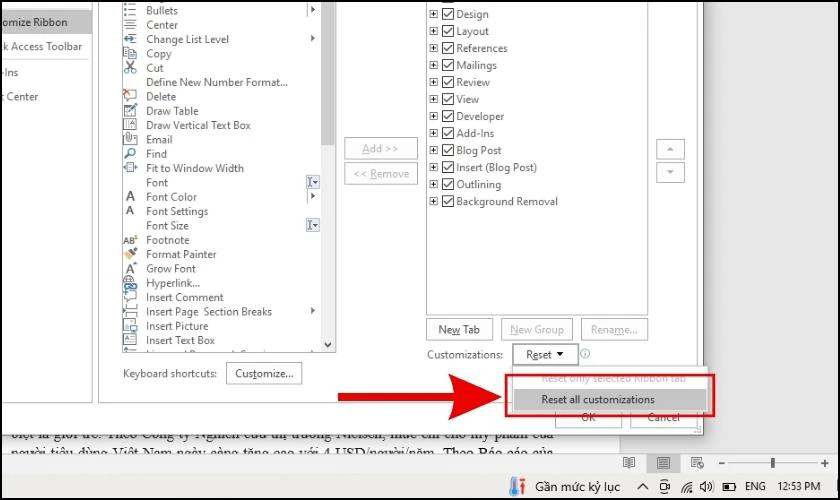Click the Change List Level icon
This screenshot has width=840, height=500.
click(x=130, y=39)
